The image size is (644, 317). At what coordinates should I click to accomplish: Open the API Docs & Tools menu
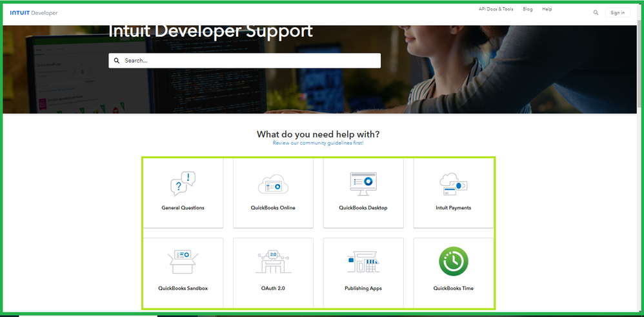pyautogui.click(x=496, y=9)
